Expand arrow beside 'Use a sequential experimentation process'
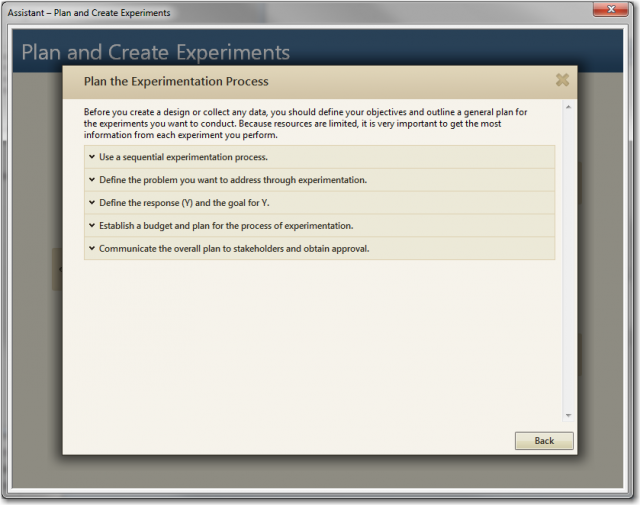Screen dimensions: 640x505 [92, 157]
